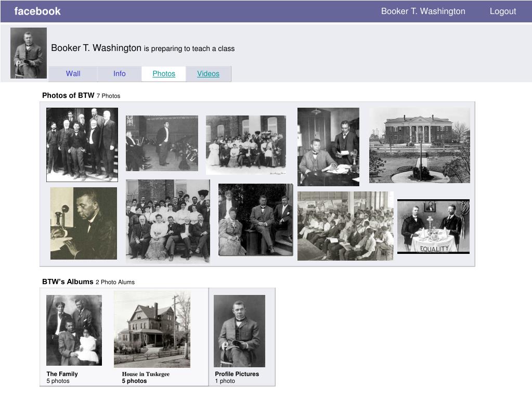Open photo of three people seated outdoors
This screenshot has width=532, height=399.
(255, 220)
